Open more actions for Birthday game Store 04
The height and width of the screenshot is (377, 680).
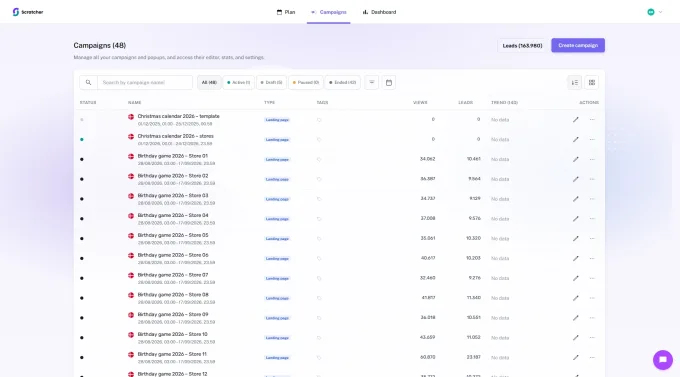point(592,219)
